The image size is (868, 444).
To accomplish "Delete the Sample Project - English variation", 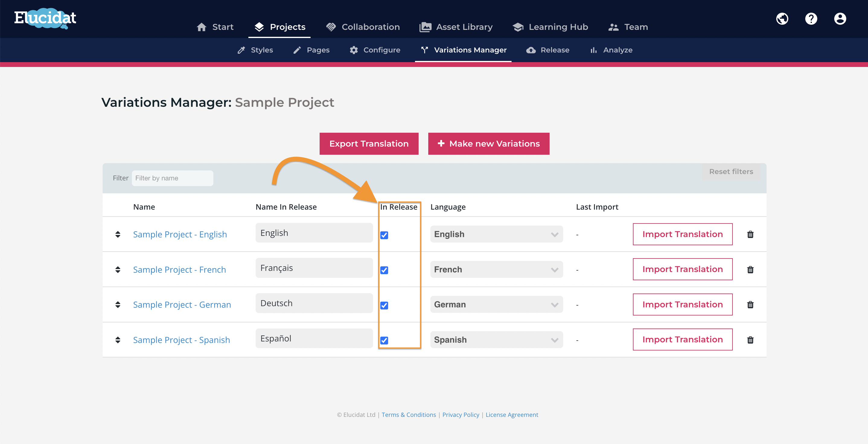I will pos(750,234).
